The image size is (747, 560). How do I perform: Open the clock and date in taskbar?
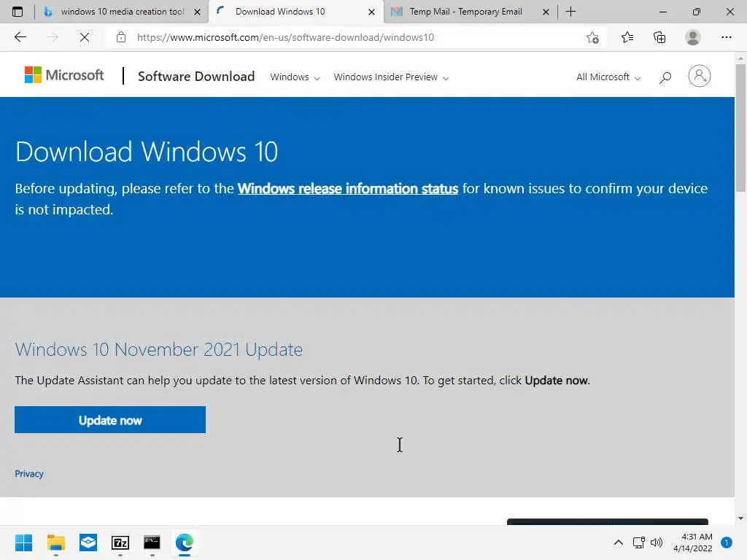(x=693, y=542)
